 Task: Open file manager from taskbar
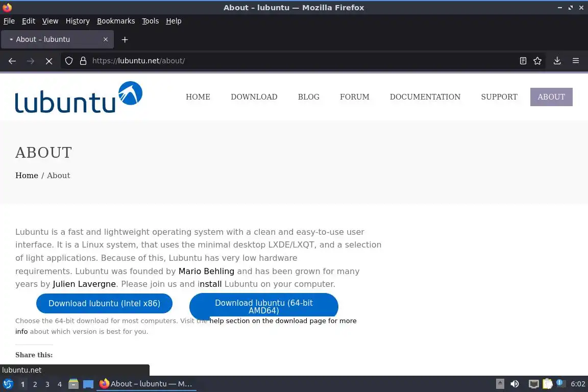tap(73, 384)
